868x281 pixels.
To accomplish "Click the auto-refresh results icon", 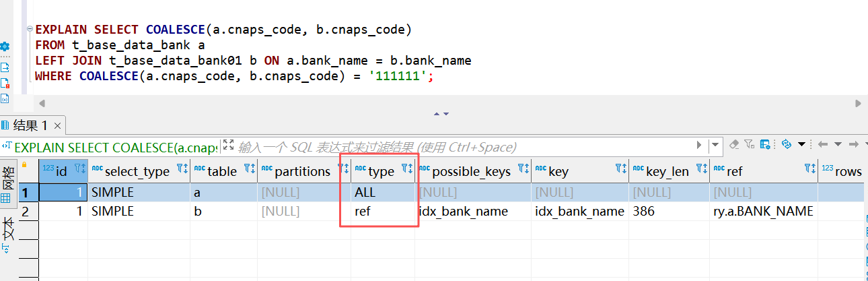I will (x=786, y=145).
